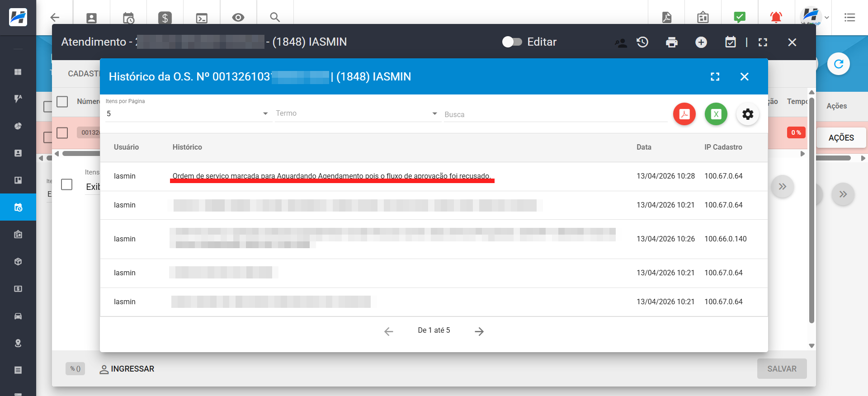Image resolution: width=868 pixels, height=396 pixels.
Task: Open user profile dropdown arrow in top bar
Action: point(826,18)
